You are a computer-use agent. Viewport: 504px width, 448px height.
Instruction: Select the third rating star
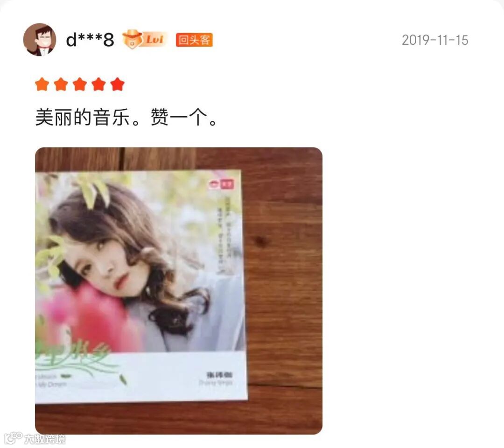click(x=80, y=84)
